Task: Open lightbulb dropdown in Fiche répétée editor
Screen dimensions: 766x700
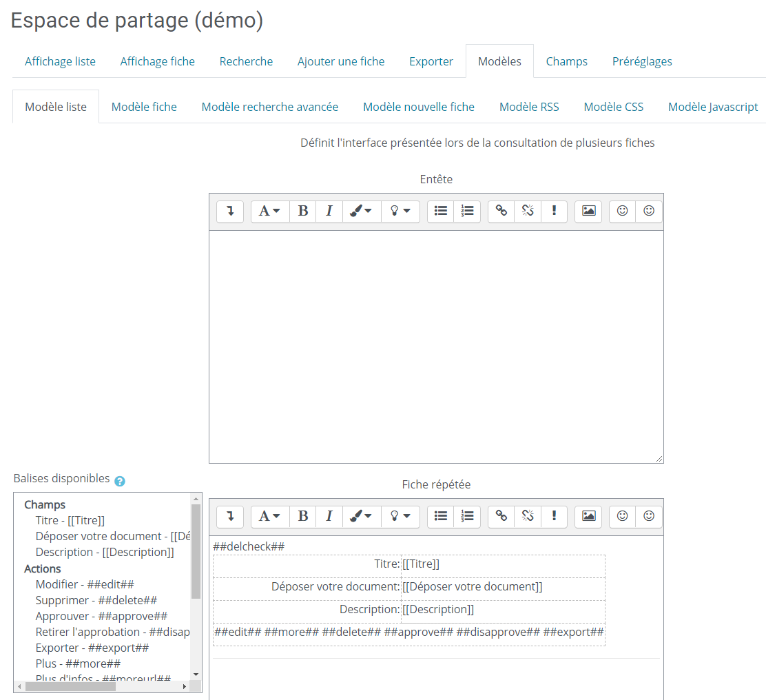Action: 400,517
